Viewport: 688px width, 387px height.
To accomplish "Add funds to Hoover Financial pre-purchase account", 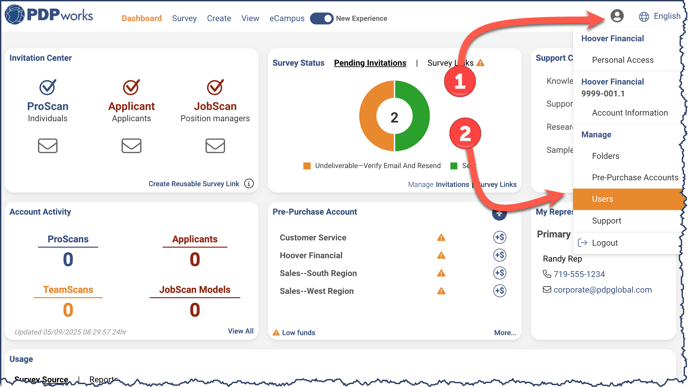I will pyautogui.click(x=499, y=255).
